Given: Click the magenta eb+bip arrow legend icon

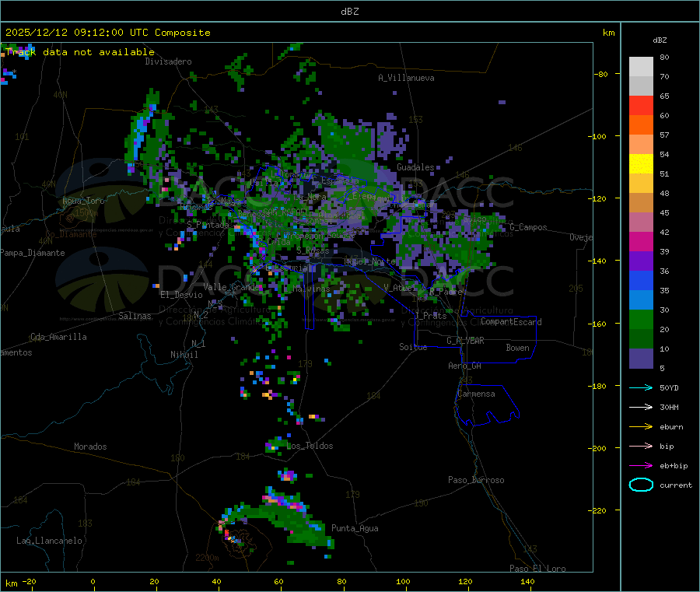Looking at the screenshot, I should [641, 465].
